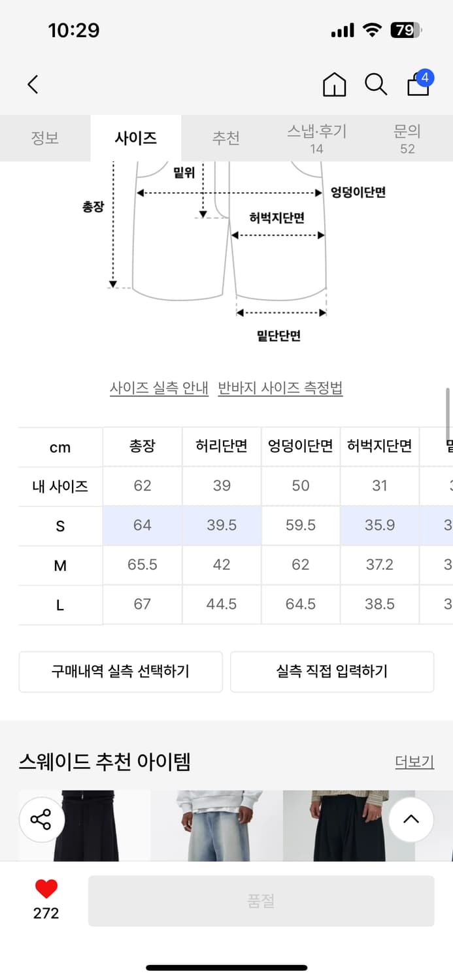
Task: Select the S size row
Action: coord(60,526)
